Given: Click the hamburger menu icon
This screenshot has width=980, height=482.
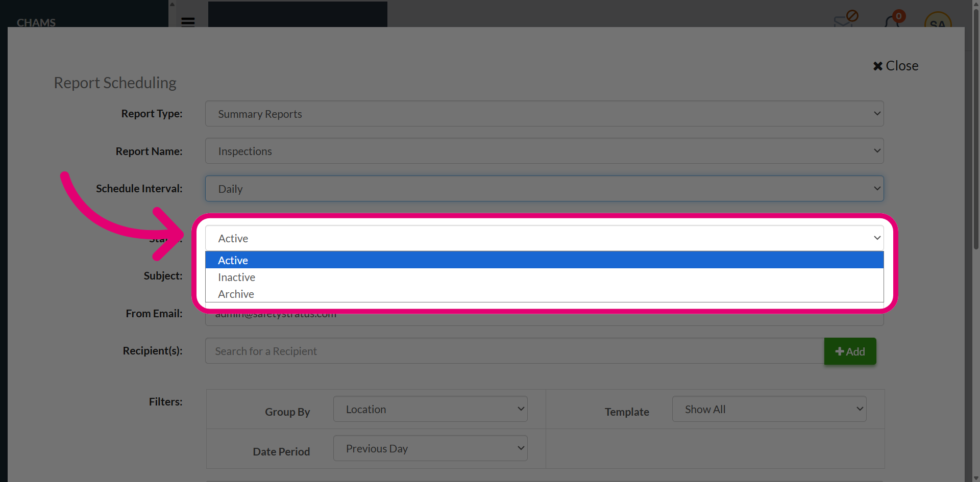Looking at the screenshot, I should (188, 22).
